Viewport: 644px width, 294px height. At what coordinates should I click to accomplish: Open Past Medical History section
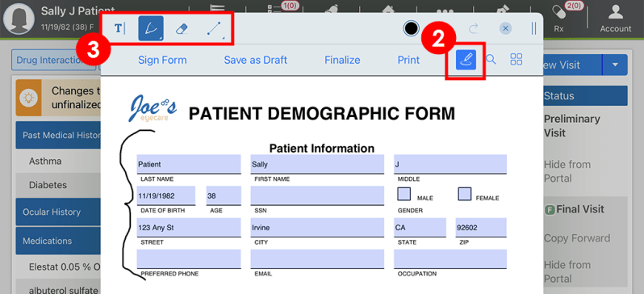click(58, 135)
